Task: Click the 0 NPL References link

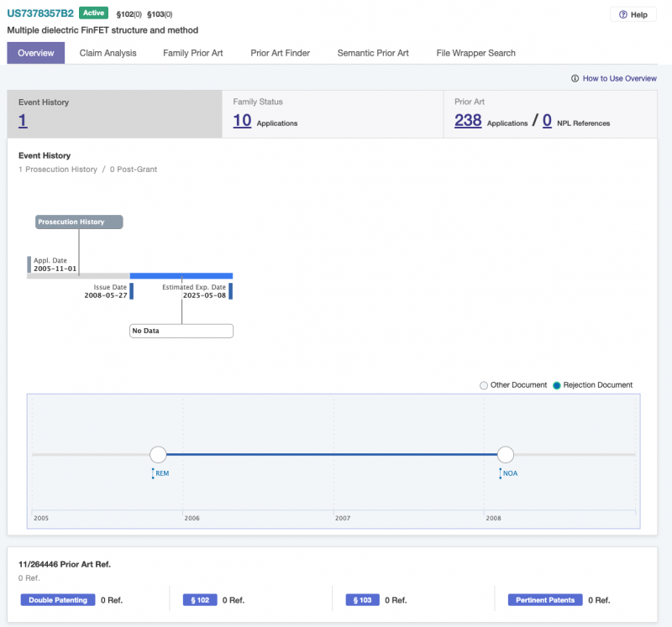Action: (548, 120)
